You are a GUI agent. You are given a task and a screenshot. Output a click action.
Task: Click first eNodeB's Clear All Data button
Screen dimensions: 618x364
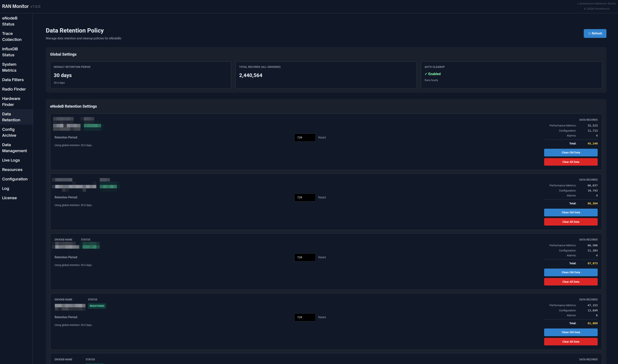[x=571, y=162]
